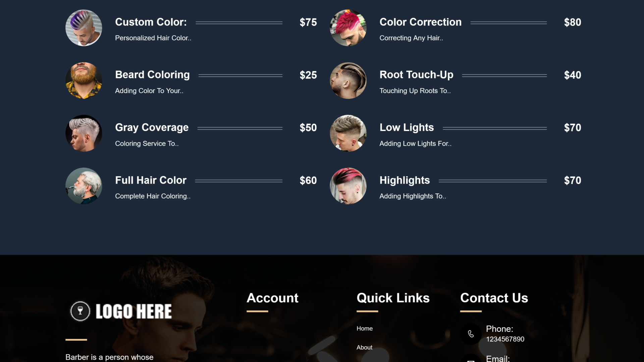The width and height of the screenshot is (644, 362).
Task: Select the Gray Coverage heading
Action: tap(152, 128)
